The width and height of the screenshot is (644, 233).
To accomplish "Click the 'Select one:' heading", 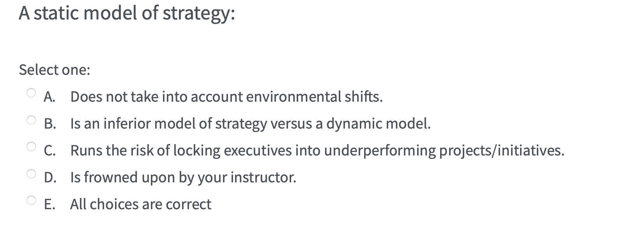I will click(54, 69).
